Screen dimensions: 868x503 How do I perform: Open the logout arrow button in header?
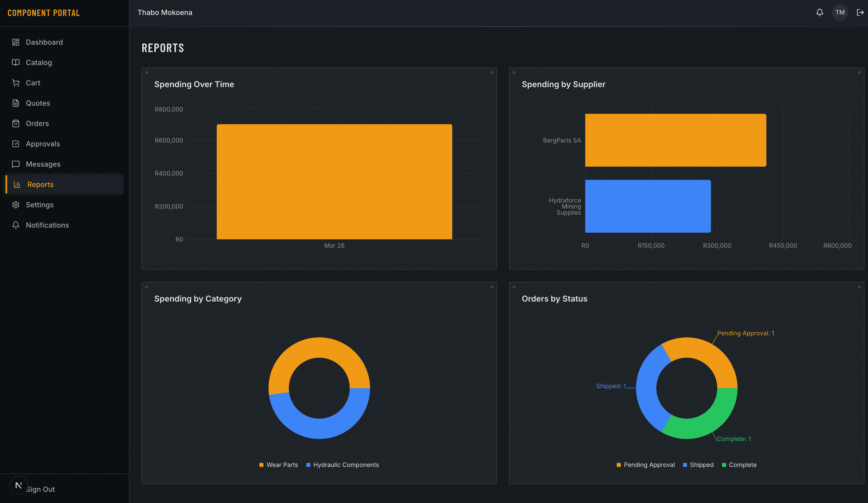860,12
